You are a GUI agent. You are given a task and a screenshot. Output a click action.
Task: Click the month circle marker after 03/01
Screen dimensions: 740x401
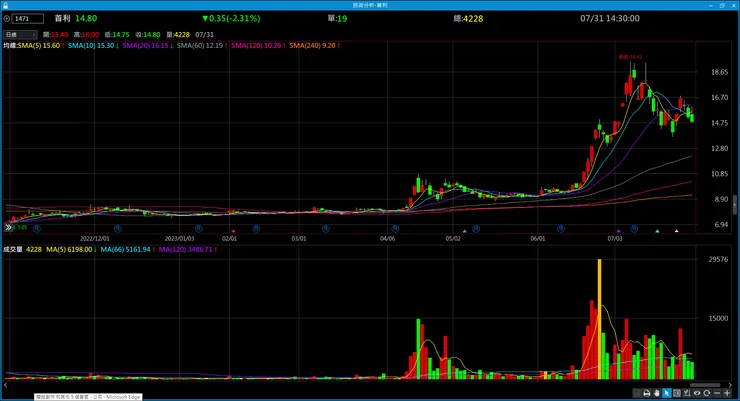(326, 228)
